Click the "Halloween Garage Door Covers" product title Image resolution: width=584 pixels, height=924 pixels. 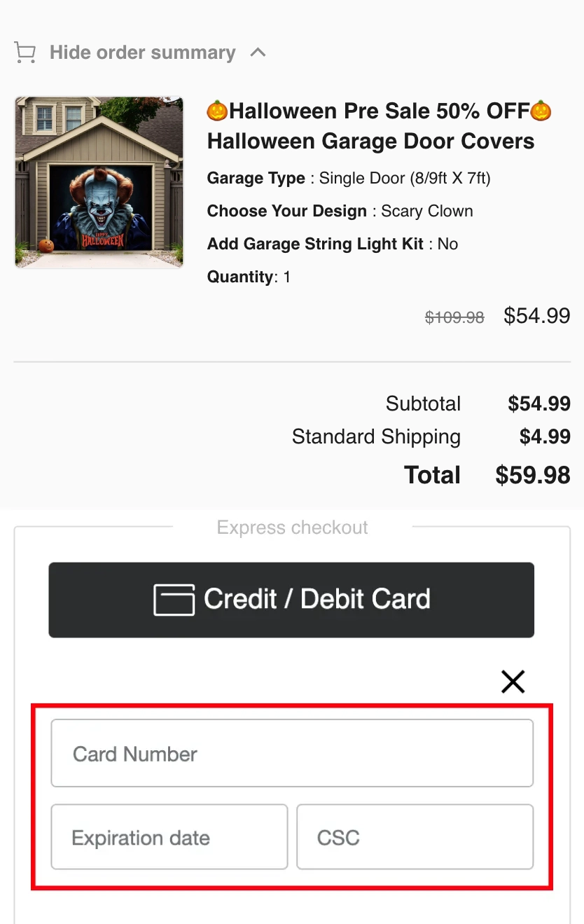point(370,142)
